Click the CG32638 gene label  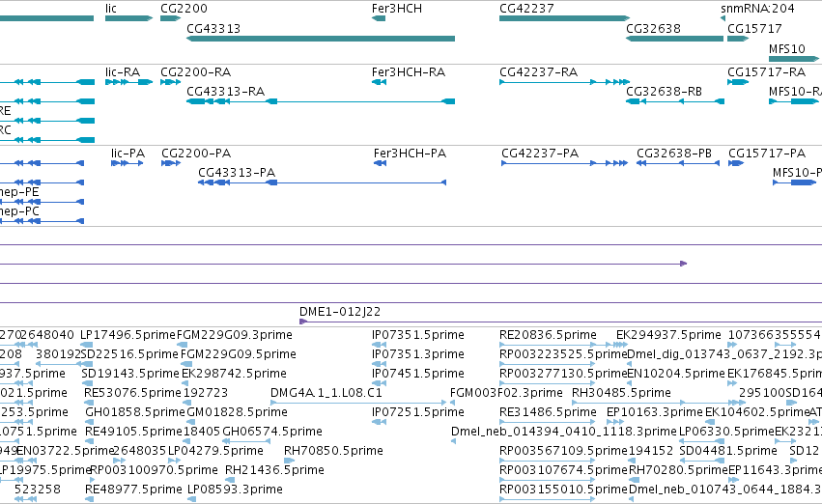pyautogui.click(x=653, y=28)
